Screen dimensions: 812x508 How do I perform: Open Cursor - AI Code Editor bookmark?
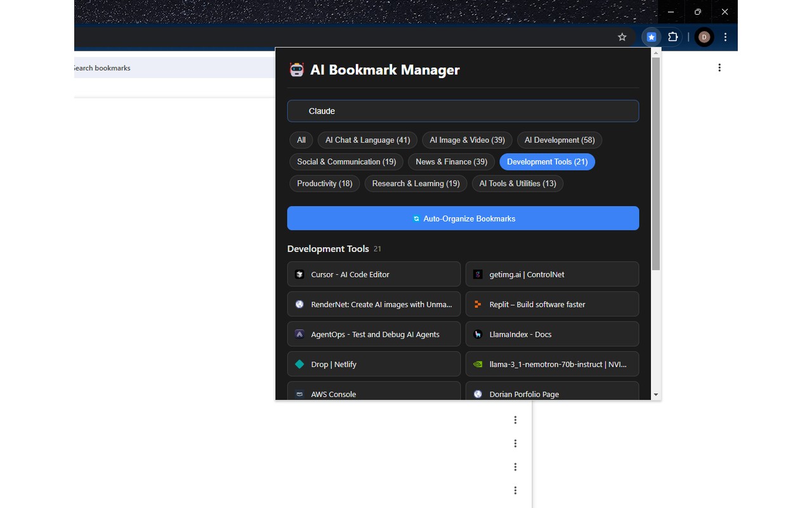[374, 274]
